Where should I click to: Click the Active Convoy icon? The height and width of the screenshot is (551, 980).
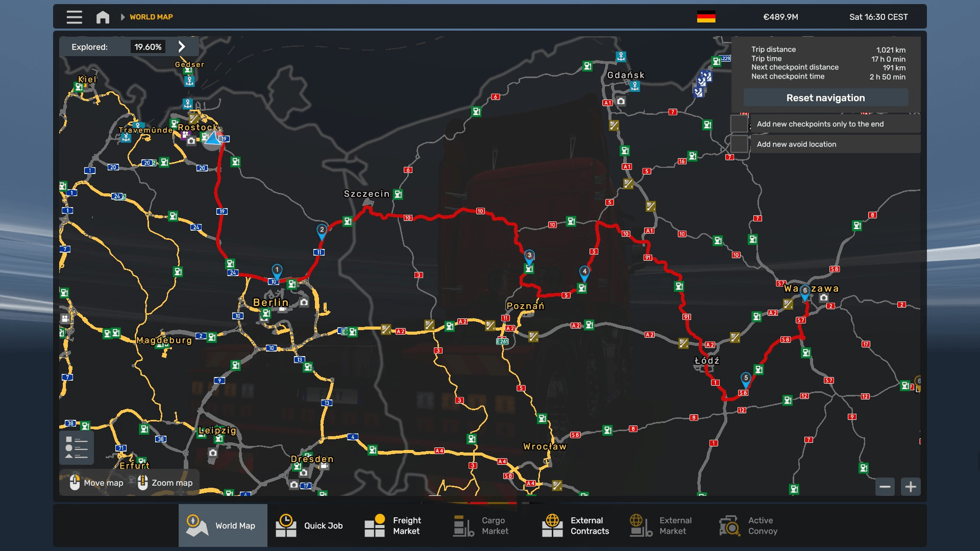pyautogui.click(x=729, y=525)
